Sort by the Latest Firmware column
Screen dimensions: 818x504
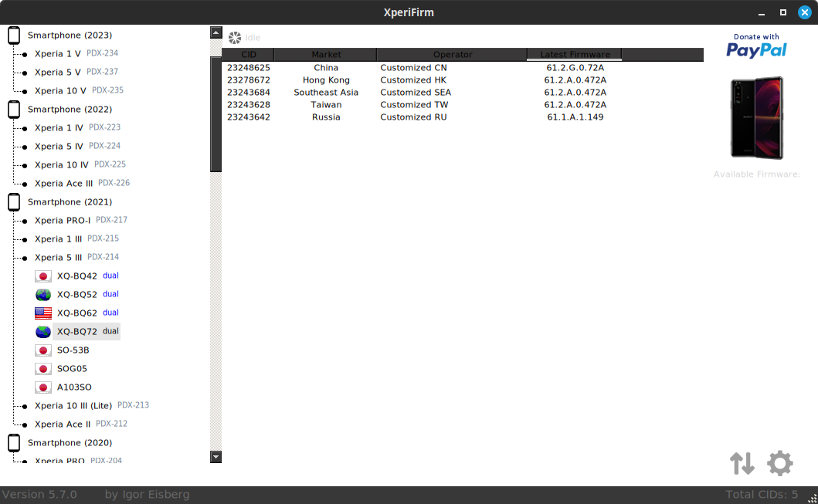pyautogui.click(x=574, y=55)
